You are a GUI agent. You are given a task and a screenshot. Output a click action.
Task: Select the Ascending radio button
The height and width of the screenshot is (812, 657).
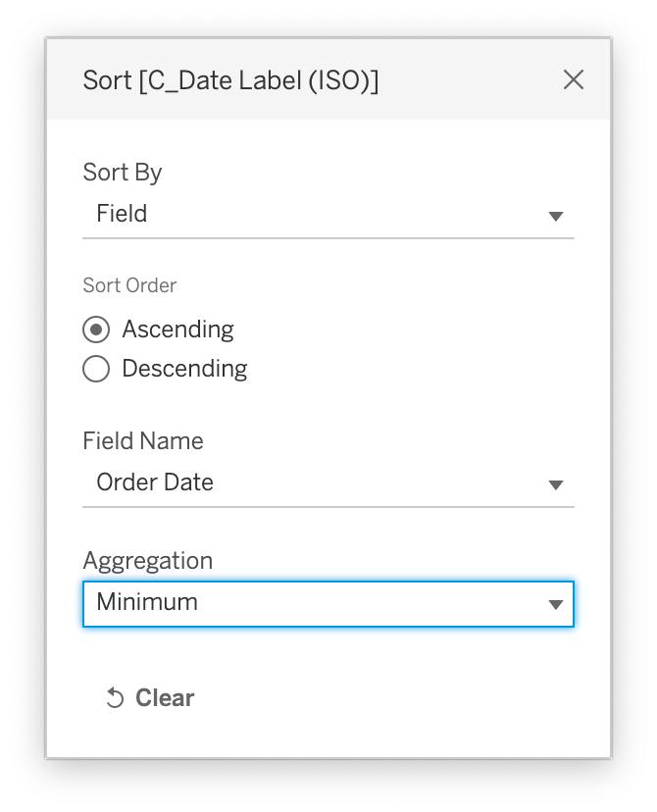[x=96, y=330]
